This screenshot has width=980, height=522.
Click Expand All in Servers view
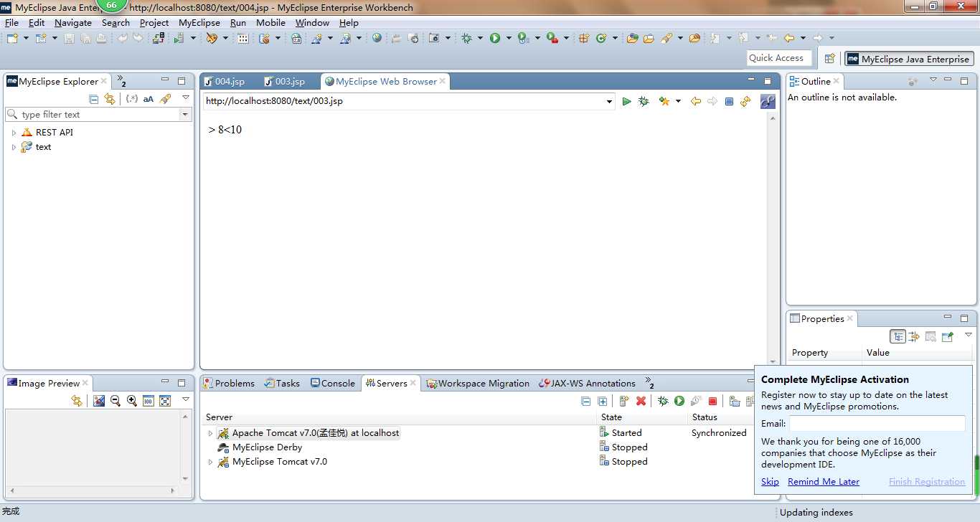point(603,402)
